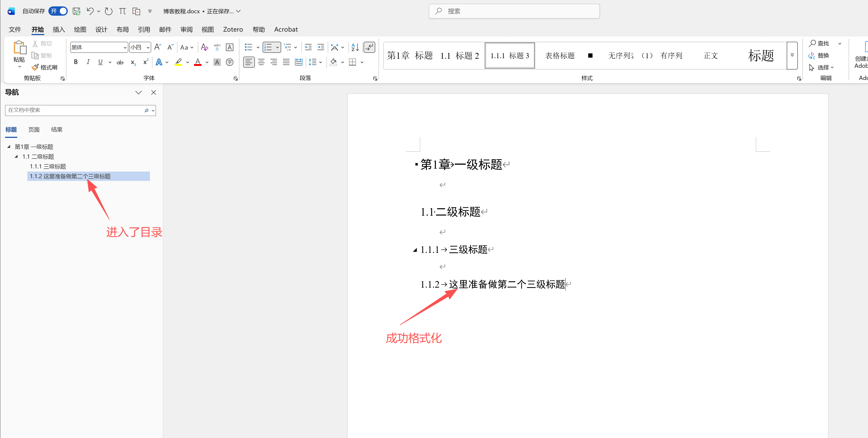Viewport: 868px width, 438px height.
Task: Toggle show paragraph marks icon
Action: pos(369,47)
